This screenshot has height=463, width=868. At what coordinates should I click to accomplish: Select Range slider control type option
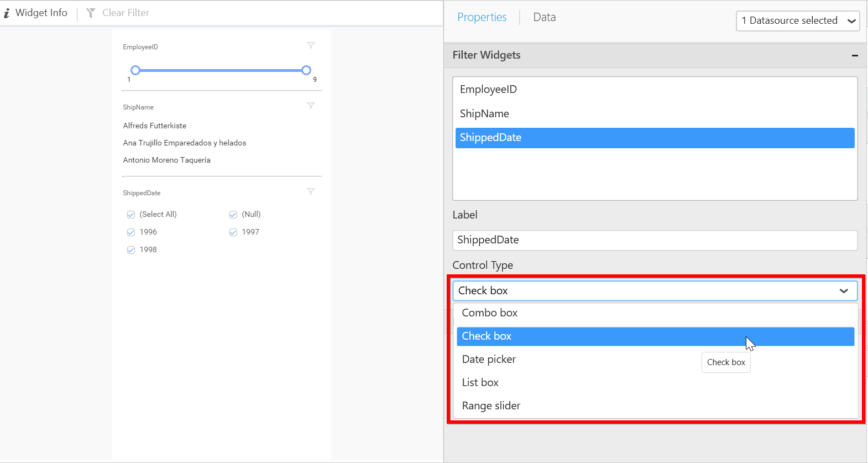point(491,406)
